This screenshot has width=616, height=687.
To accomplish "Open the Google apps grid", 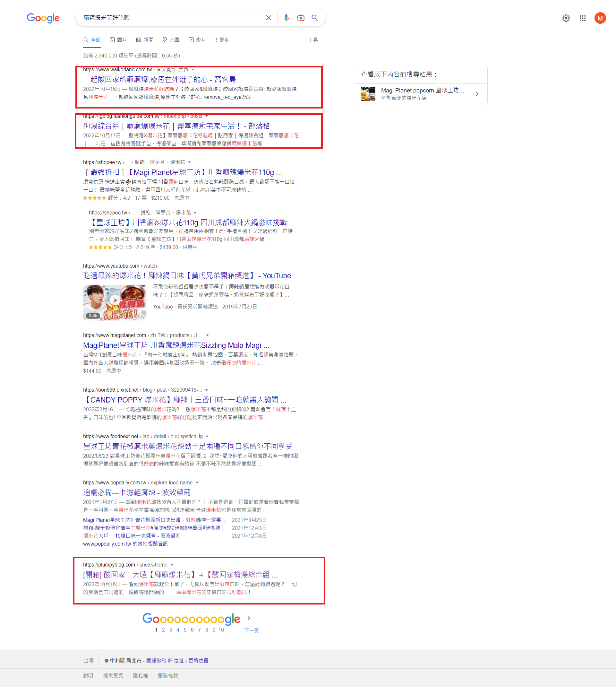I will coord(583,18).
